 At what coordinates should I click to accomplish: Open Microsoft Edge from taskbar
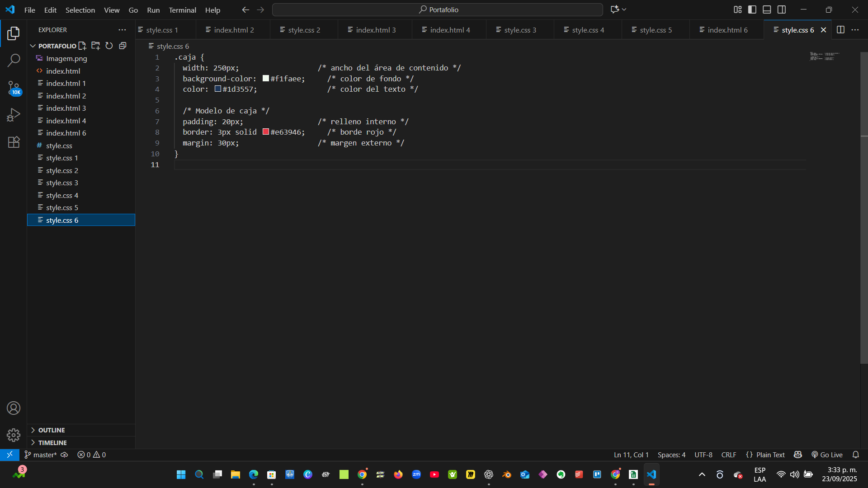(253, 474)
